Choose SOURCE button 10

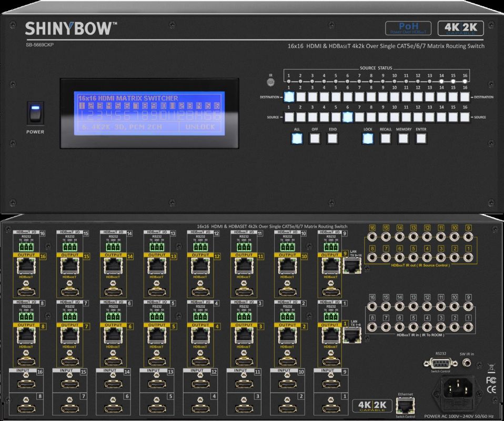coord(395,117)
